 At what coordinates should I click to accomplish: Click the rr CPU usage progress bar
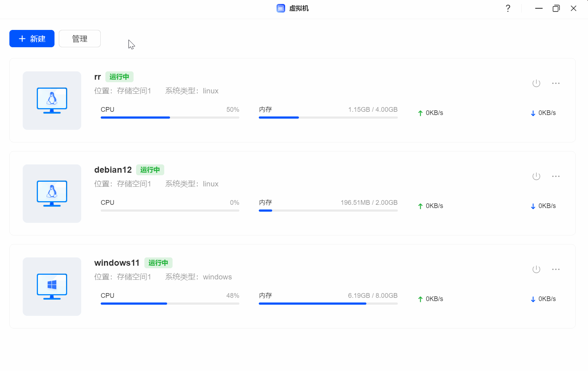click(170, 118)
